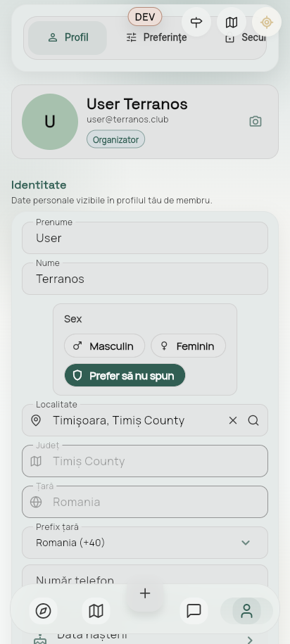Click the camera icon to change photo
This screenshot has width=290, height=644.
pyautogui.click(x=256, y=122)
